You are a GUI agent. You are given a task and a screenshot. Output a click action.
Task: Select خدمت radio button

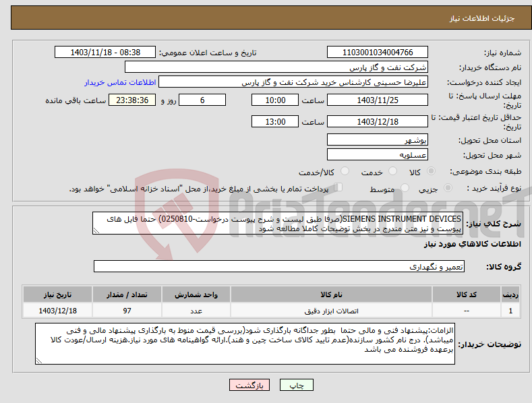click(x=392, y=171)
